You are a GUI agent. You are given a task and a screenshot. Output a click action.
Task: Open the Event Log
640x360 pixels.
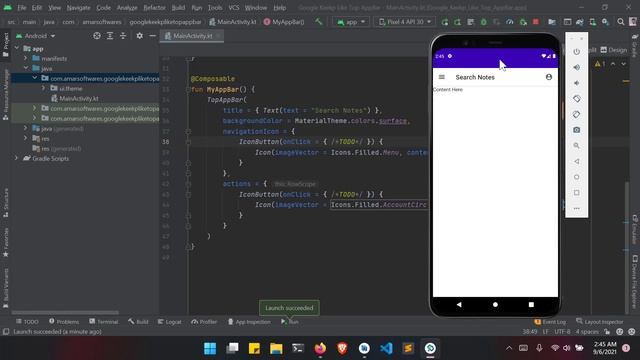tap(550, 322)
